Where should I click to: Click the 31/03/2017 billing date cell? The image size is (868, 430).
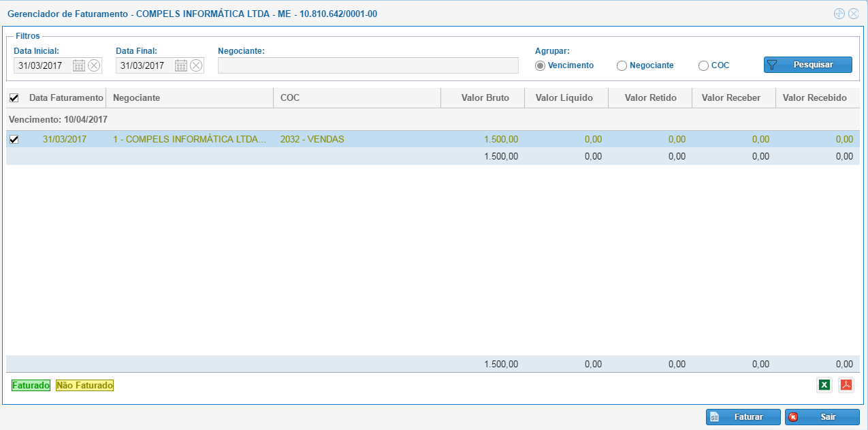click(65, 139)
